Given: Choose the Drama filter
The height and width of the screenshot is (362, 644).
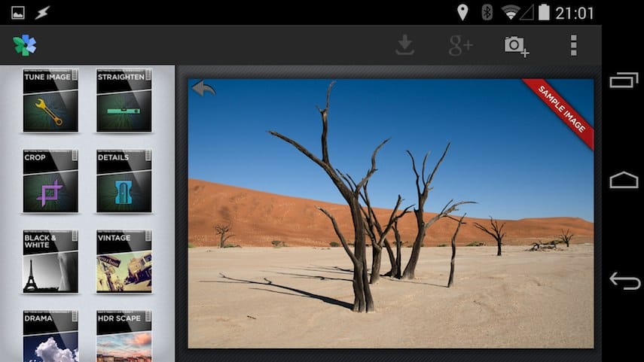Looking at the screenshot, I should pos(50,336).
